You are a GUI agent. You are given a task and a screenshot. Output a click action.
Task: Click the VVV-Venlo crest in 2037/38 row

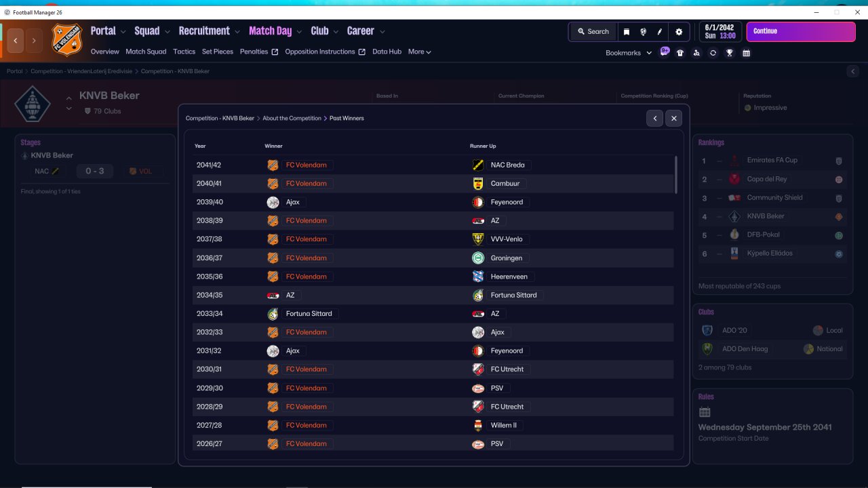click(x=478, y=239)
